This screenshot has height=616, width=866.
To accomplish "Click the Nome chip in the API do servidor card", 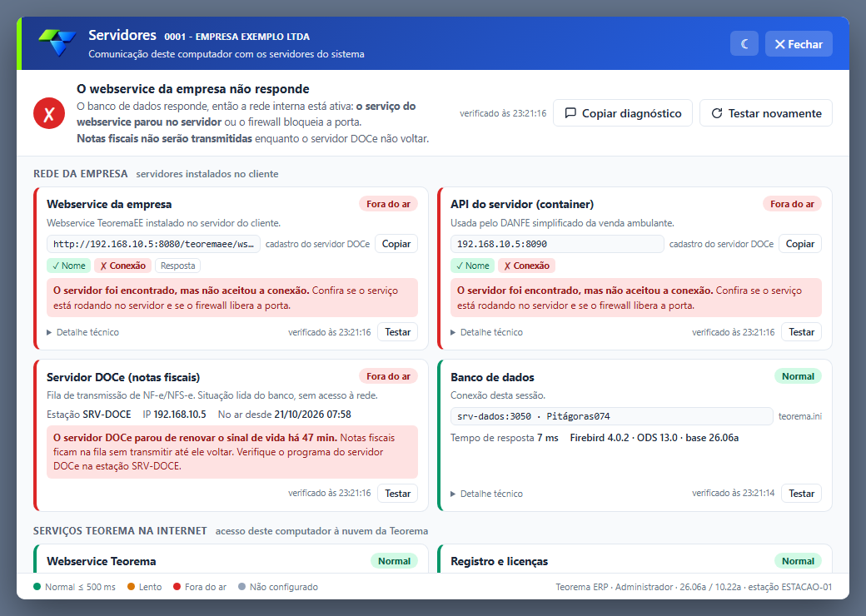I will coord(473,266).
